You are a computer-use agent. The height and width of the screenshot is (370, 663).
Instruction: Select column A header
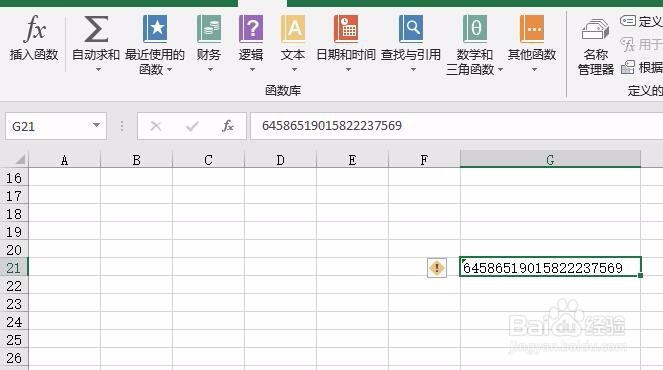point(64,160)
